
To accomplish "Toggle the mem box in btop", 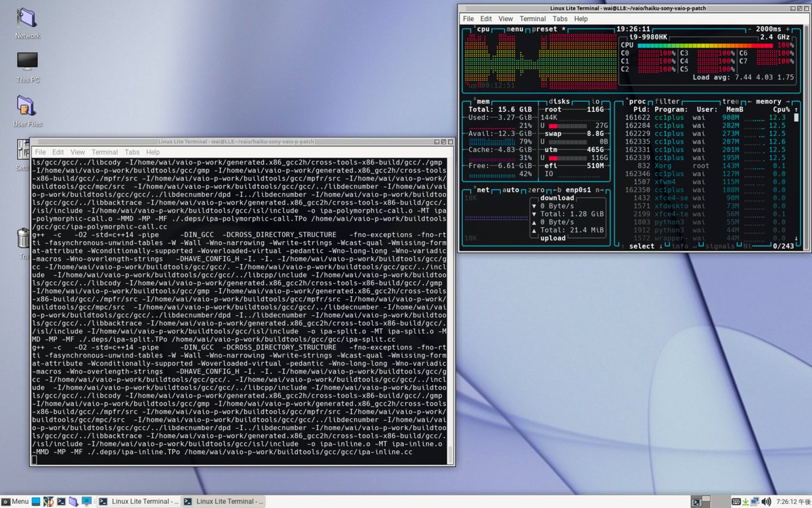I will 482,102.
